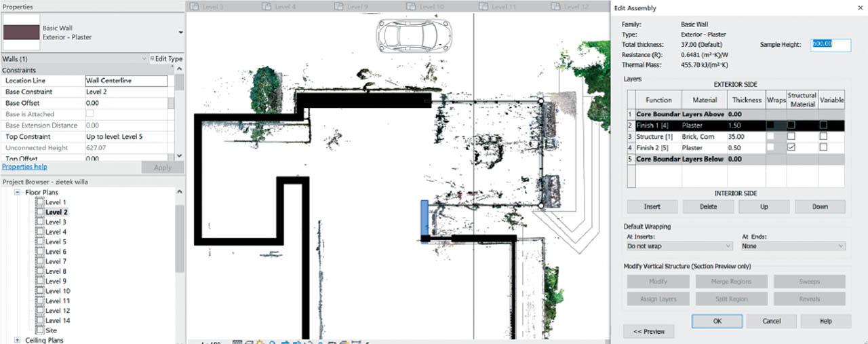Check Structural Material for Structure [1] row
868x344 pixels.
791,136
